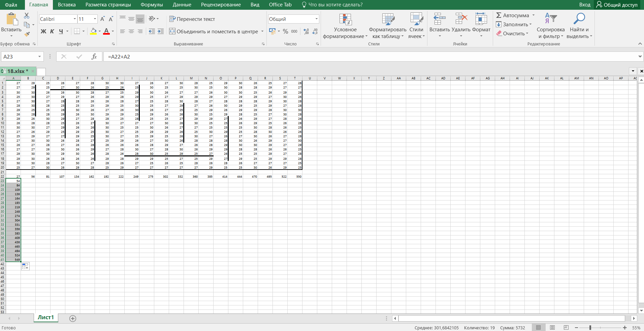Viewport: 644px width, 331px height.
Task: Open the font name Calibri dropdown
Action: 75,19
